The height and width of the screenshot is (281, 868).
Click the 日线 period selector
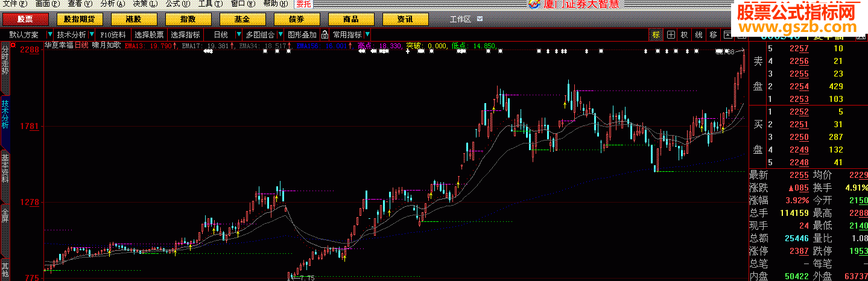(221, 35)
